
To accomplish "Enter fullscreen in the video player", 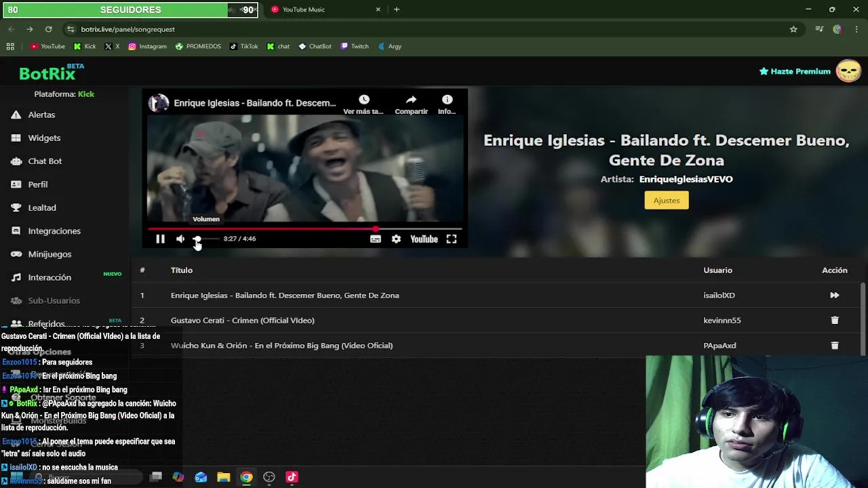I will (x=452, y=239).
